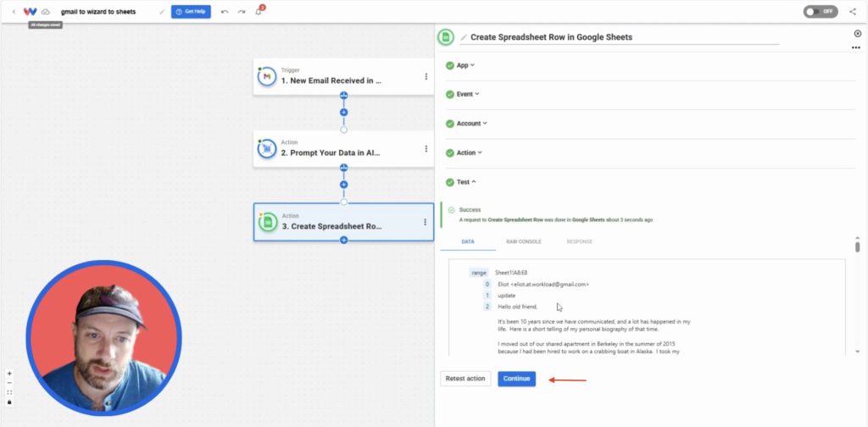
Task: Expand the App section
Action: (x=465, y=65)
